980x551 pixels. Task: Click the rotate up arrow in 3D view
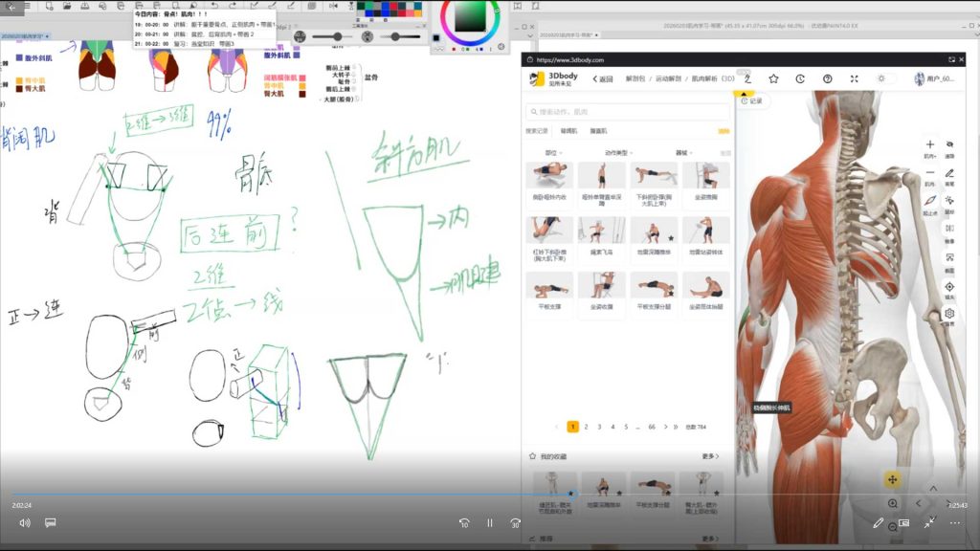933,489
